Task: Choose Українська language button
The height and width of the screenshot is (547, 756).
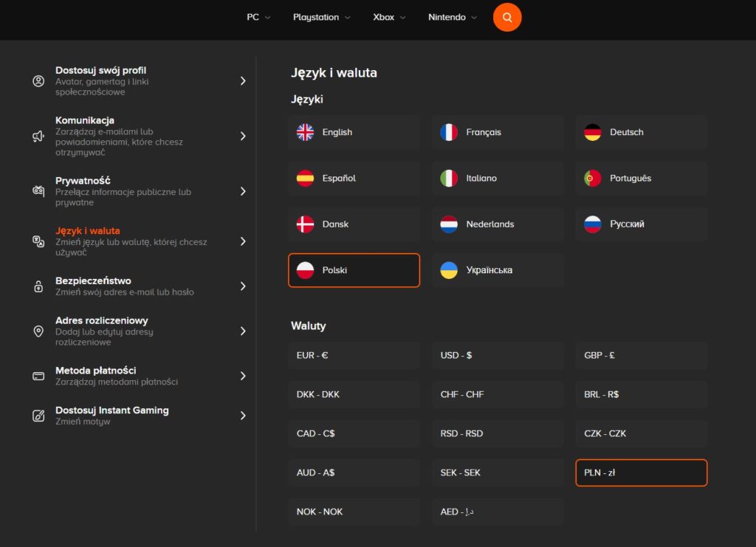Action: coord(498,270)
